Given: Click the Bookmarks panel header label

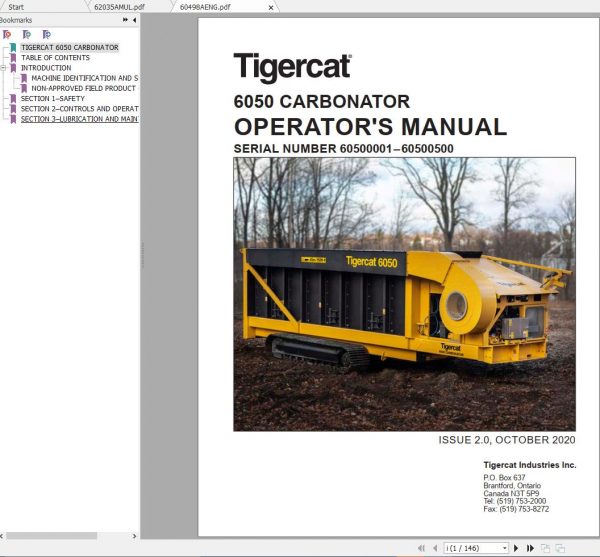Looking at the screenshot, I should (16, 20).
